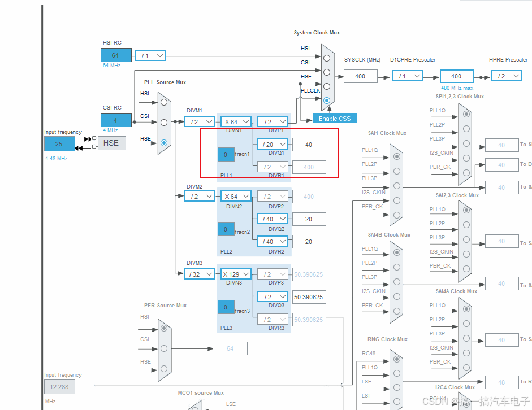Click the '4-48 MHz' range label
This screenshot has height=410, width=532.
pos(57,158)
